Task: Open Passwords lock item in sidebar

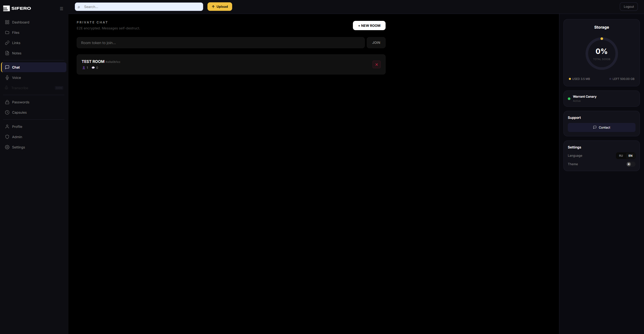Action: pyautogui.click(x=21, y=102)
